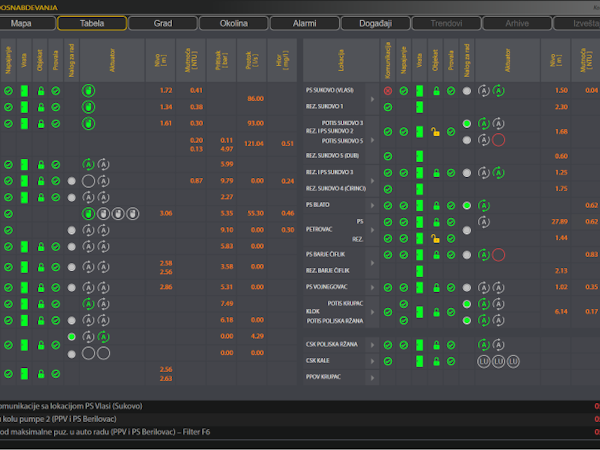
Task: Click communication check icon for REZ. SUKOVO 5 (DUB)
Action: 388,156
